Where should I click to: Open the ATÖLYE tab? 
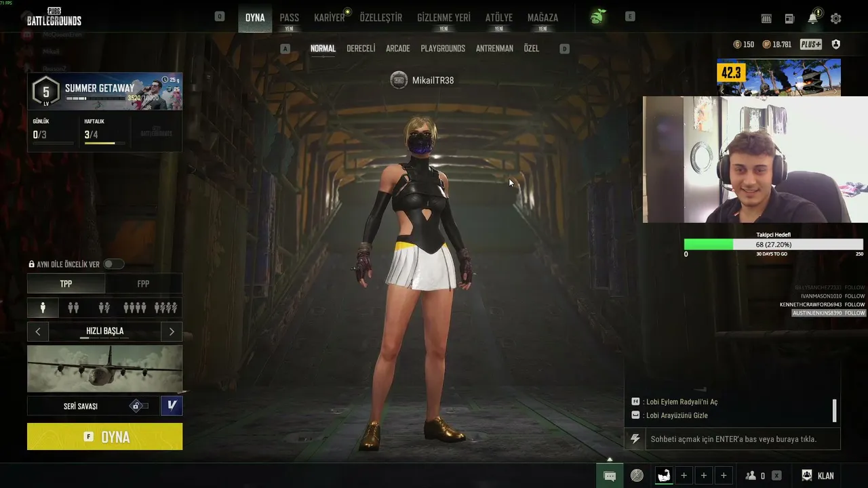pyautogui.click(x=499, y=18)
